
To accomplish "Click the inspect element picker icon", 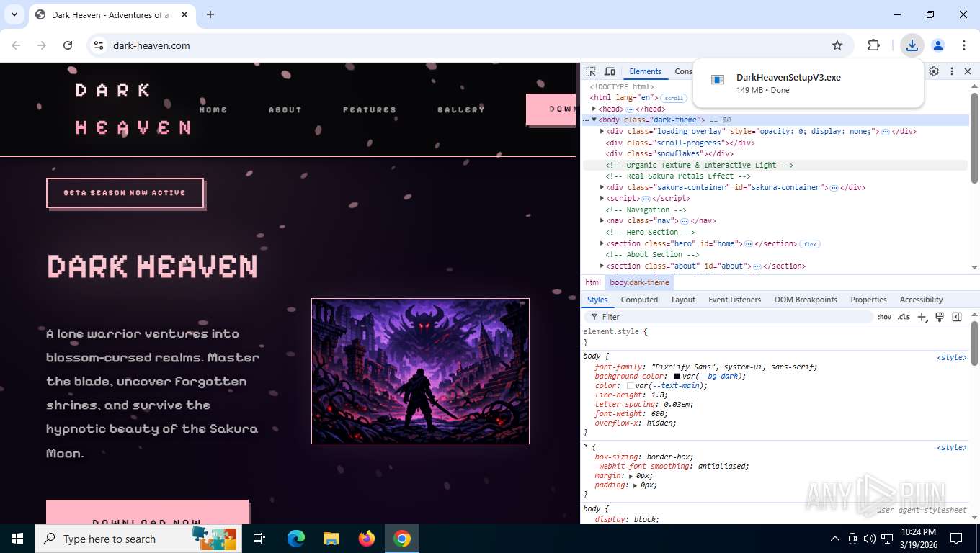I will (x=591, y=71).
